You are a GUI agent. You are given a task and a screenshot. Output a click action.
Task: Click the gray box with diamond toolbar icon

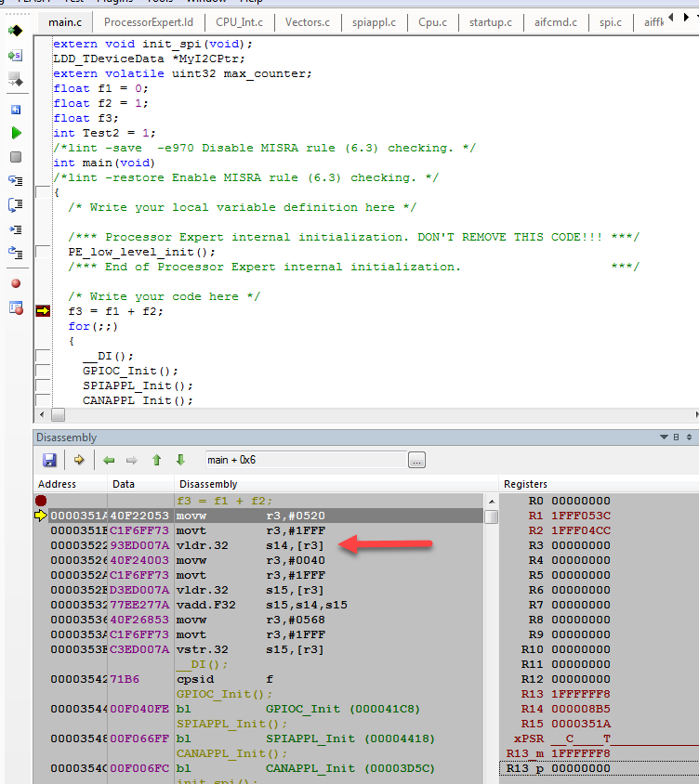[x=16, y=79]
